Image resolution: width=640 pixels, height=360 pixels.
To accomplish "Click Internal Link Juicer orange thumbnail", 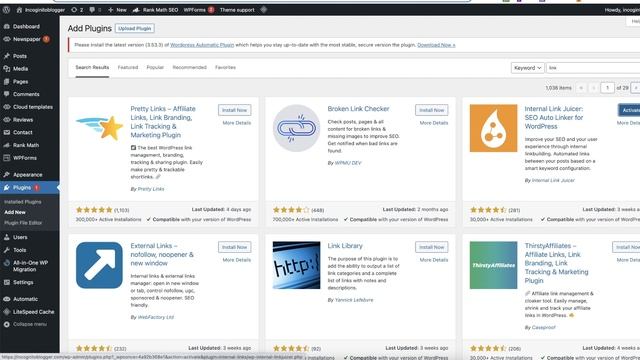I will pos(493,128).
